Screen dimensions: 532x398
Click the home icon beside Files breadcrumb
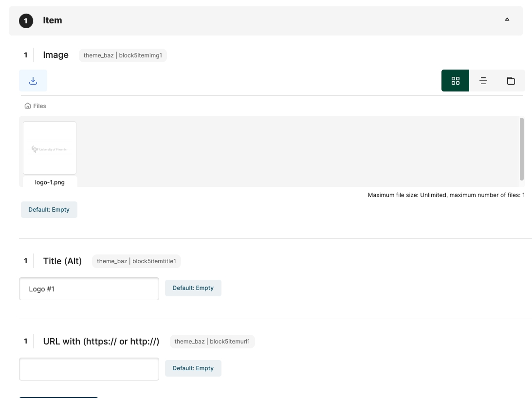point(28,106)
